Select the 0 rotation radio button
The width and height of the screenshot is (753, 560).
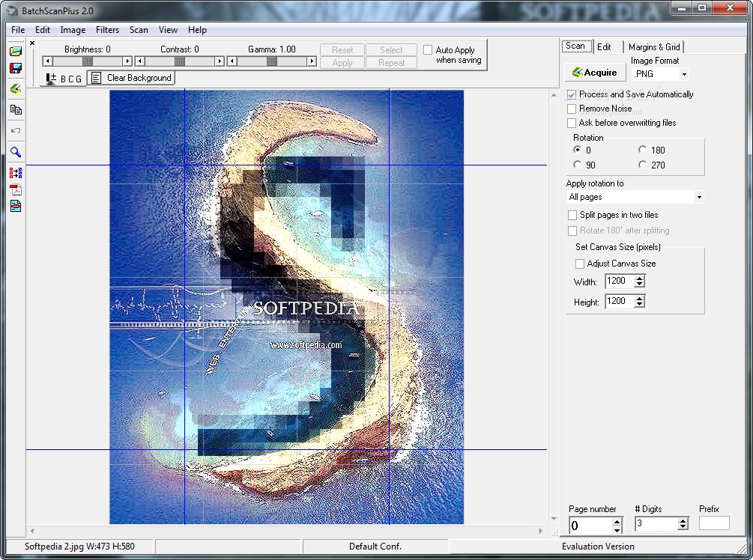577,150
